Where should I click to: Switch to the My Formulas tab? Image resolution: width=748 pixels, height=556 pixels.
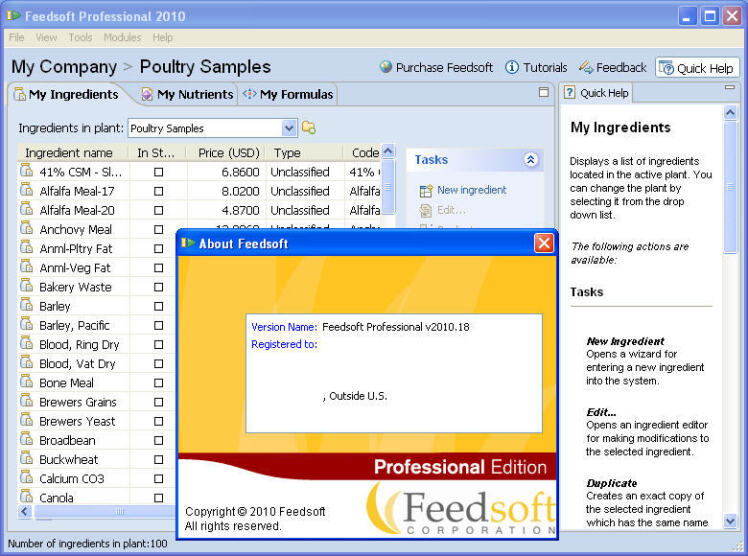(287, 95)
